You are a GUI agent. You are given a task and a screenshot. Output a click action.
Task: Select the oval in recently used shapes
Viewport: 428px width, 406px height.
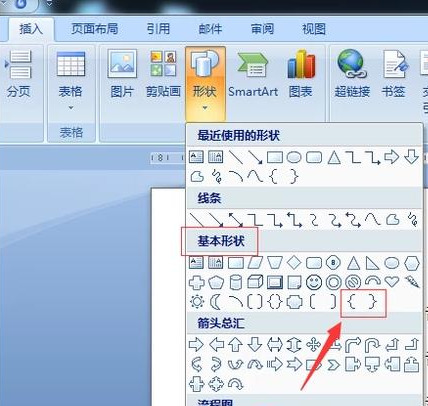294,157
